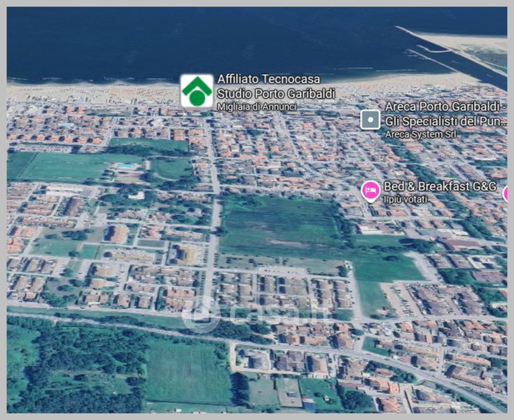
Task: Click the 'I più votati' subtitle
Action: point(404,199)
